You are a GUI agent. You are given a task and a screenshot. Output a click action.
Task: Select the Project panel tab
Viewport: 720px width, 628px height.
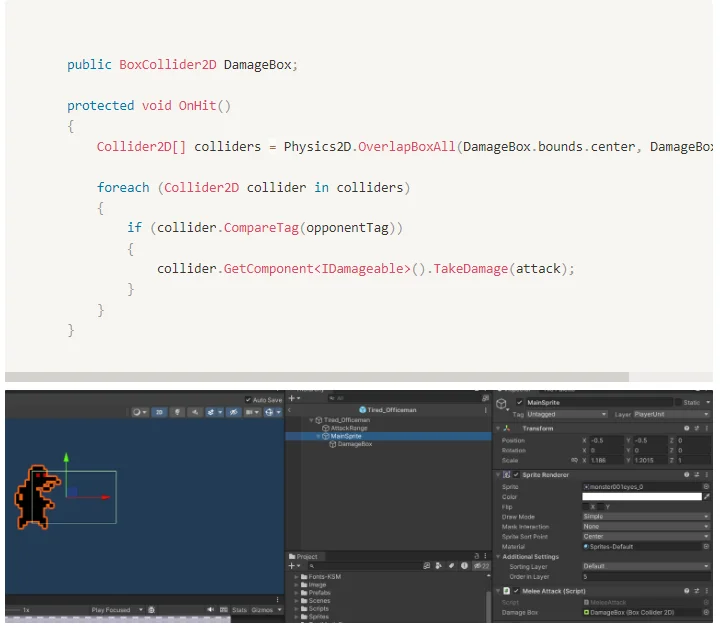click(x=304, y=557)
